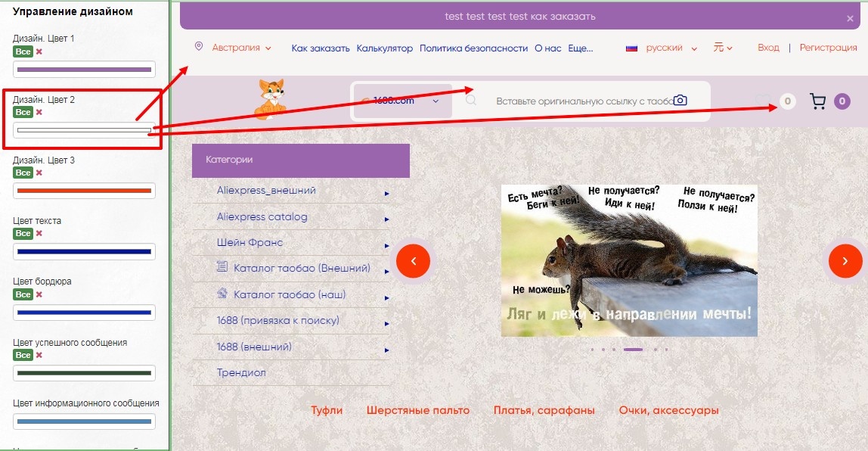This screenshot has height=451, width=868.
Task: Click Все badge under Дизайн. Цвет 1
Action: coord(23,51)
